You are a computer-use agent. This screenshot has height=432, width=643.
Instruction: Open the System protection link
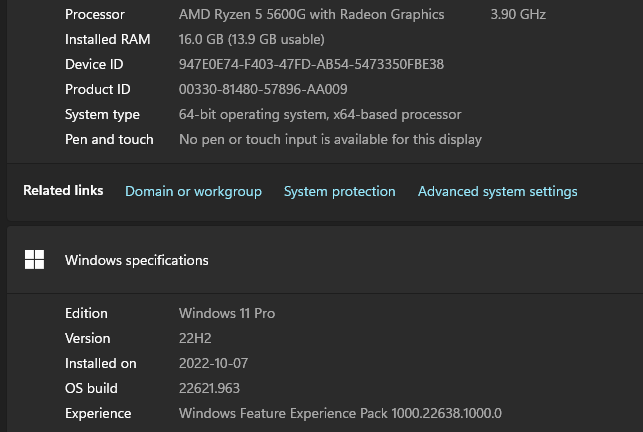[340, 191]
